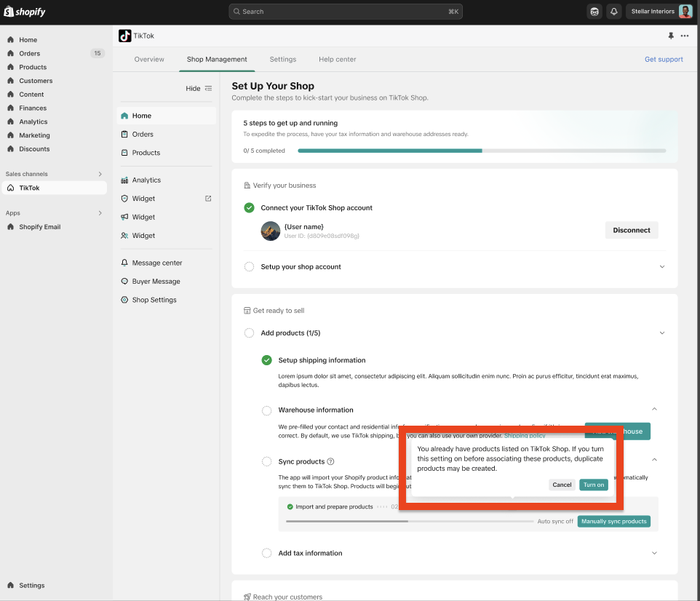700x601 pixels.
Task: Open external link icon beside first Widget
Action: (208, 199)
